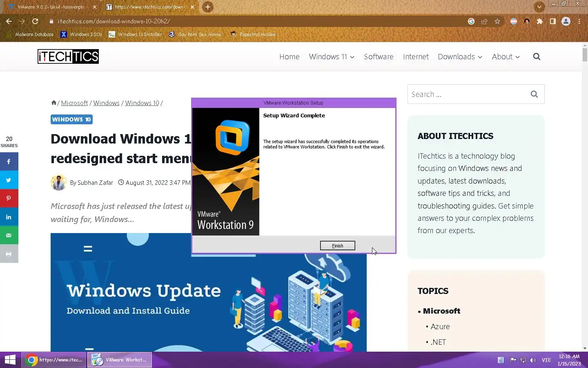Click the site header search icon
The height and width of the screenshot is (368, 588).
[537, 57]
